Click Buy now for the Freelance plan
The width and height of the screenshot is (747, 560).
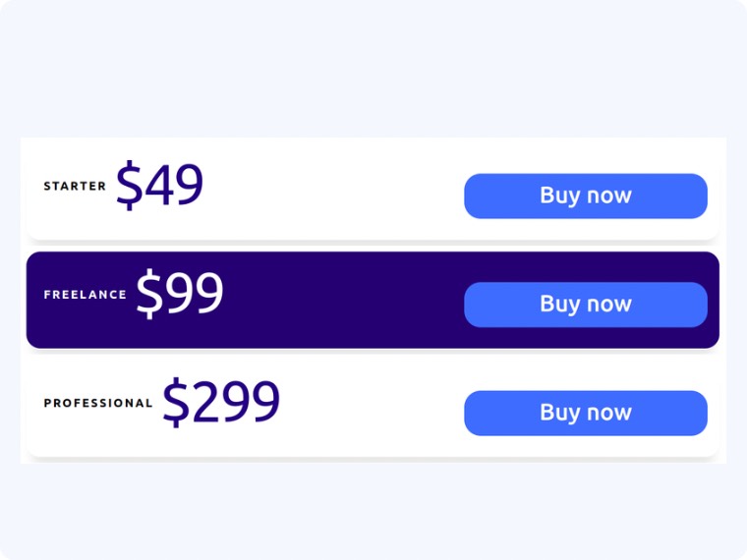coord(586,305)
